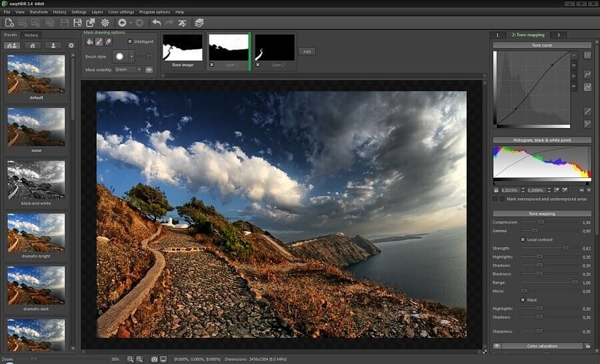The height and width of the screenshot is (364, 600).
Task: Select straight-segment curve mode icon
Action: point(587,74)
